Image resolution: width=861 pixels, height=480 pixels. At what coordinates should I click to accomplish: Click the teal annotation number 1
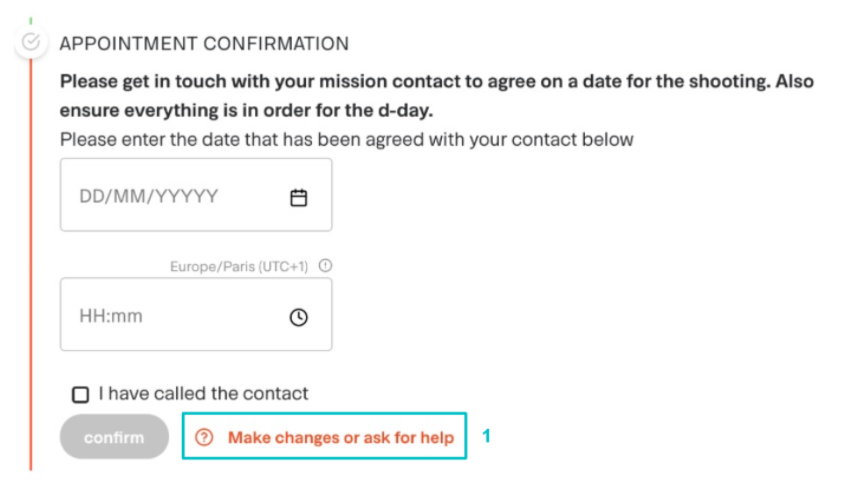coord(486,436)
